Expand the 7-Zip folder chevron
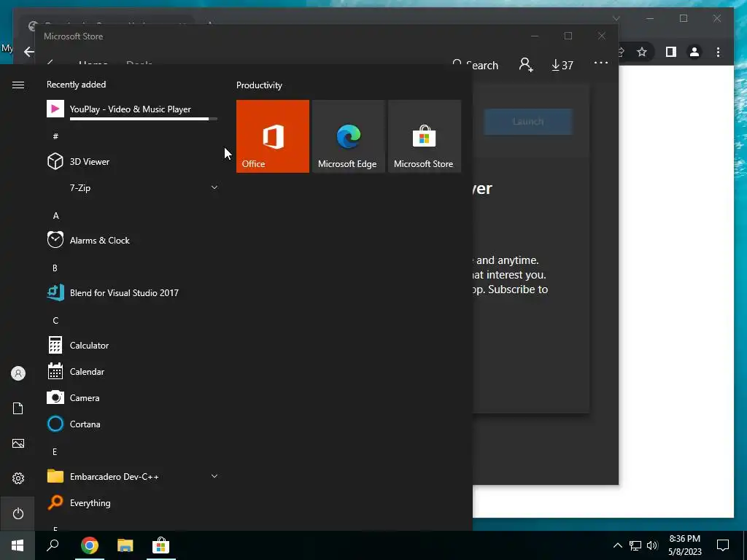Viewport: 747px width, 560px height. pos(214,187)
